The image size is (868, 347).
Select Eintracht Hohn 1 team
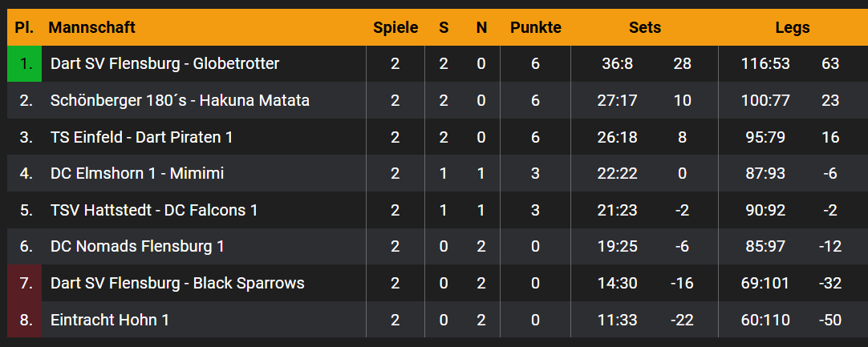tap(110, 321)
